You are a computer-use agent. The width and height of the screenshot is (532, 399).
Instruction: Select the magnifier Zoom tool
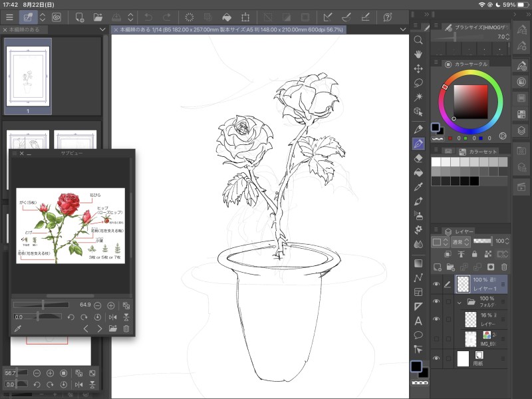[418, 40]
